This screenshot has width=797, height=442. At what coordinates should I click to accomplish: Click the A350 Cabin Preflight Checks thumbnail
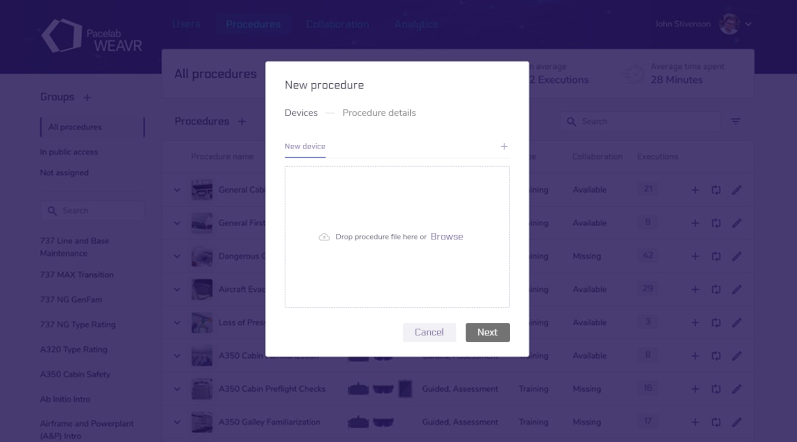[x=202, y=389]
